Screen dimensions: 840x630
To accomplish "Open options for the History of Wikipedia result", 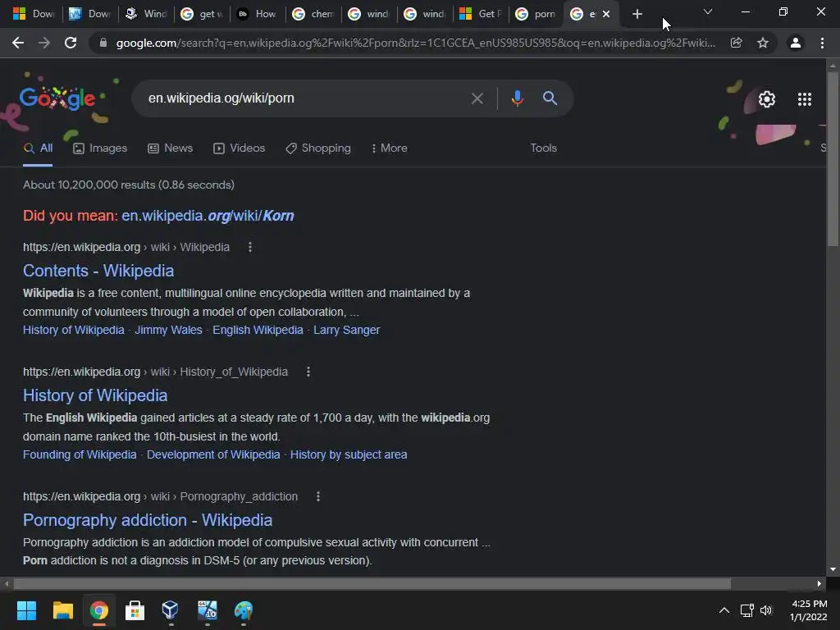I will point(308,372).
